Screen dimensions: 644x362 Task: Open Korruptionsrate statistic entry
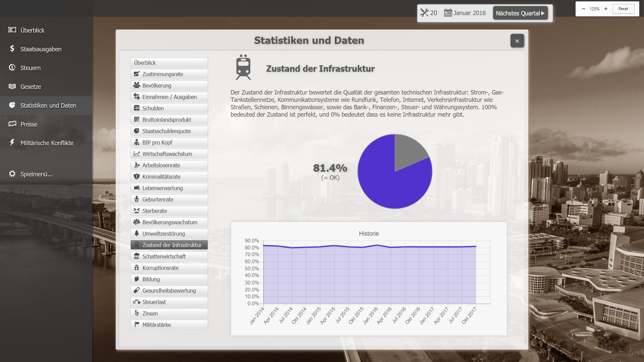pyautogui.click(x=169, y=268)
